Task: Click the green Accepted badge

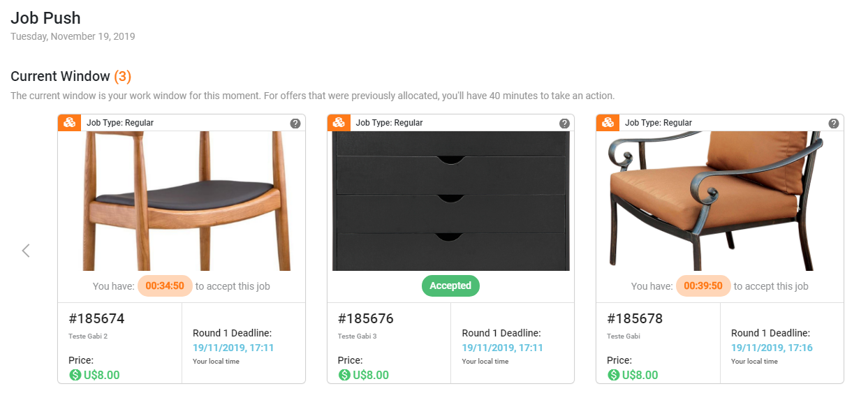Action: [x=450, y=286]
